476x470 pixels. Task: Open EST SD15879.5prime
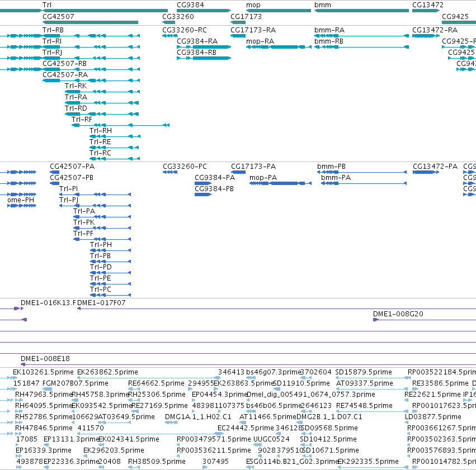364,372
